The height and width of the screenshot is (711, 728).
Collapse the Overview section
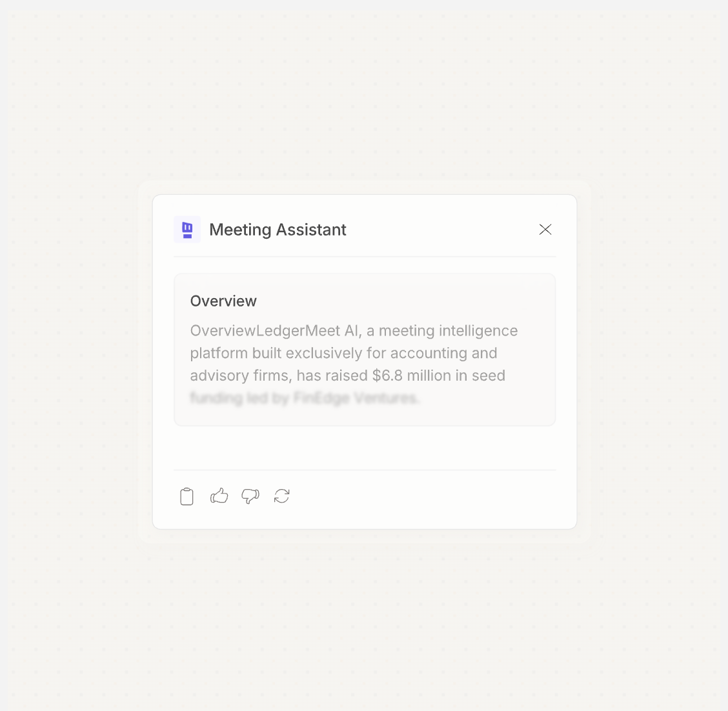223,301
